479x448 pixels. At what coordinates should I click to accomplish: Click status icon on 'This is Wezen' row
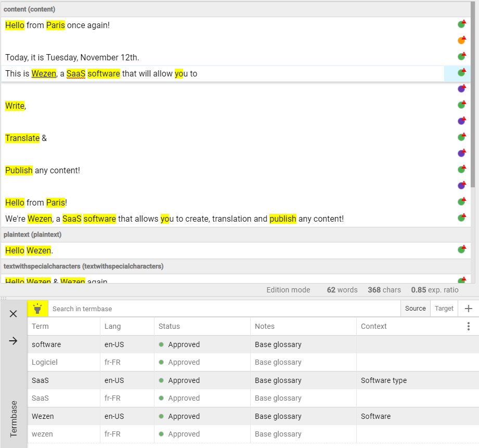click(462, 72)
